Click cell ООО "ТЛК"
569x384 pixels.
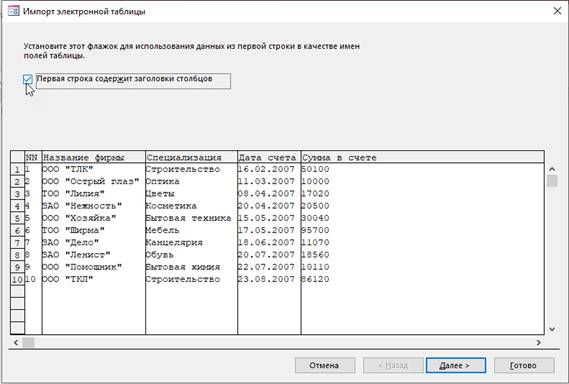pyautogui.click(x=94, y=169)
